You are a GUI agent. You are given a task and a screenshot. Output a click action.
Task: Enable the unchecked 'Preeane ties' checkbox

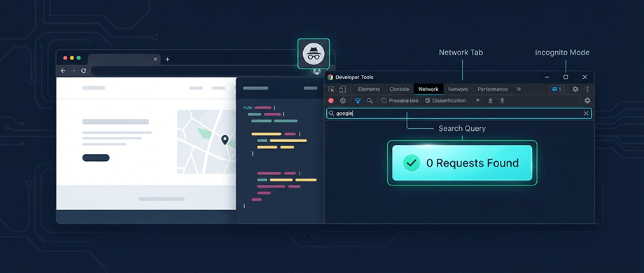pyautogui.click(x=384, y=101)
